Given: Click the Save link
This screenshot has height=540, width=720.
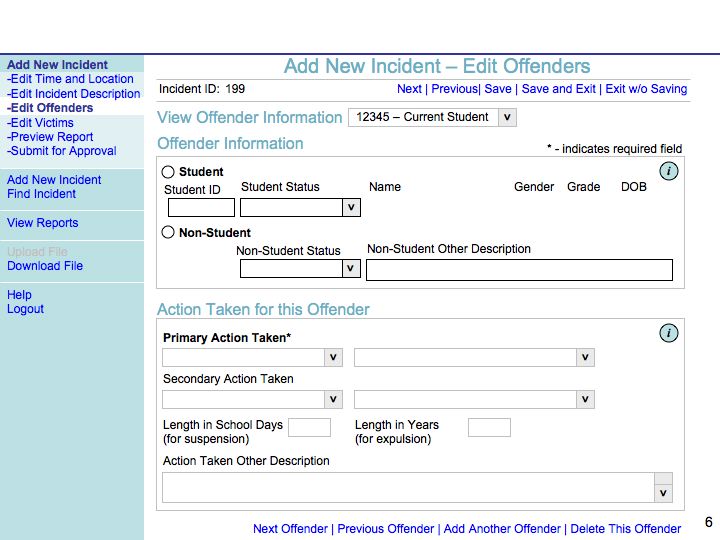Looking at the screenshot, I should [x=498, y=89].
